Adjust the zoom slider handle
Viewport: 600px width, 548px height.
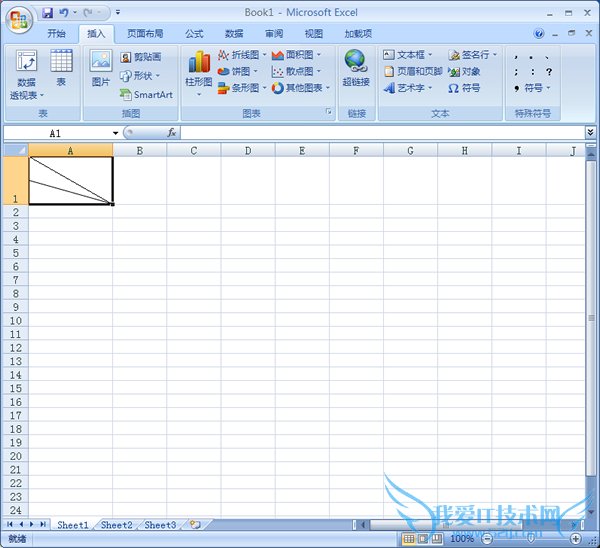click(531, 539)
